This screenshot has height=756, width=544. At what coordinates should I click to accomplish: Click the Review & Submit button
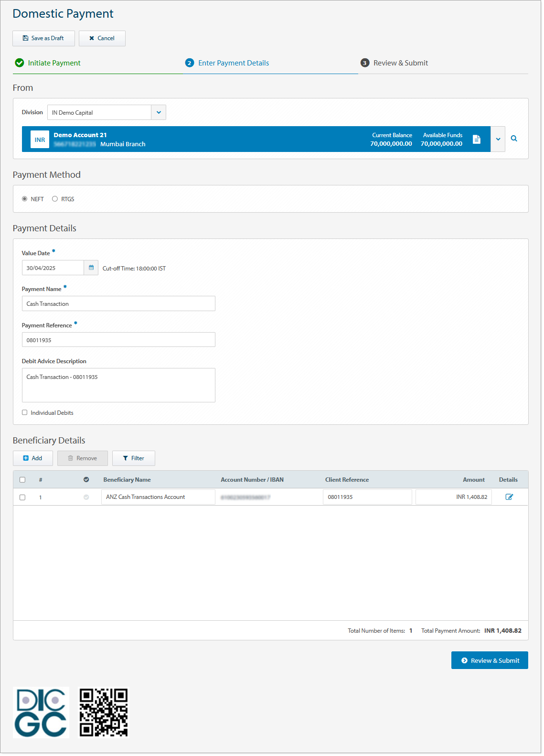(x=490, y=660)
